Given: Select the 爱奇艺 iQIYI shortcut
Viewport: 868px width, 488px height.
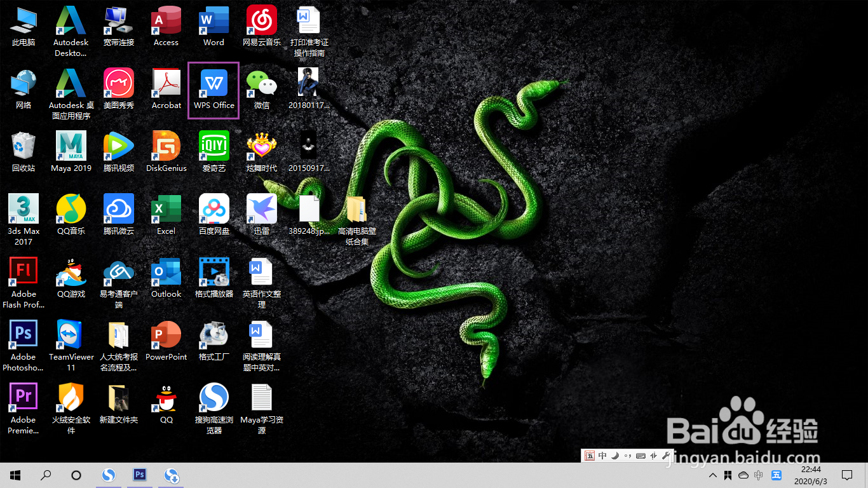Looking at the screenshot, I should click(214, 152).
